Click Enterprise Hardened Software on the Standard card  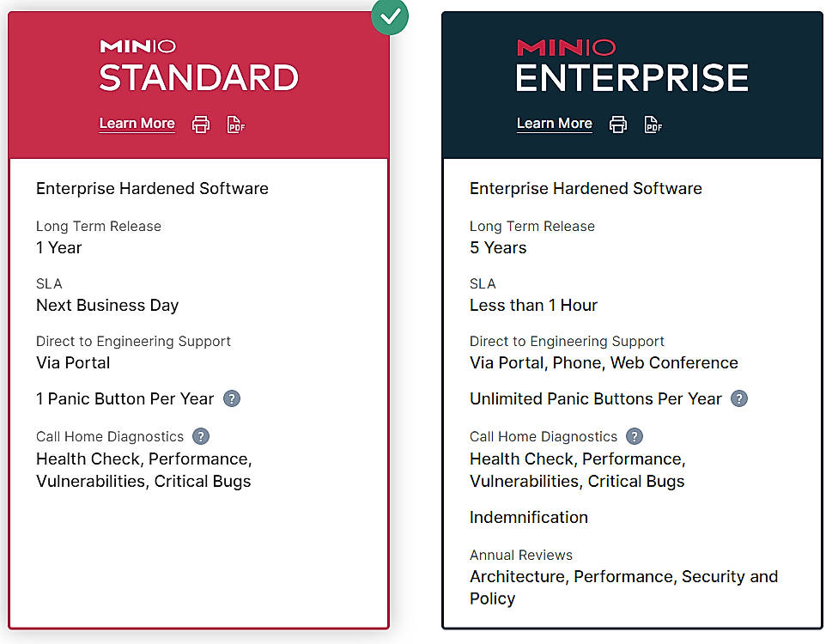tap(152, 188)
